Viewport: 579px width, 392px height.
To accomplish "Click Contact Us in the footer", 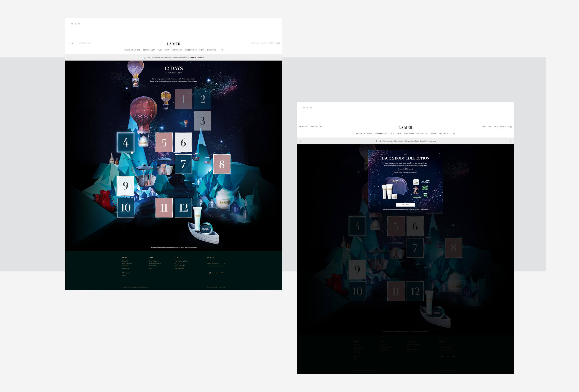I will (152, 266).
